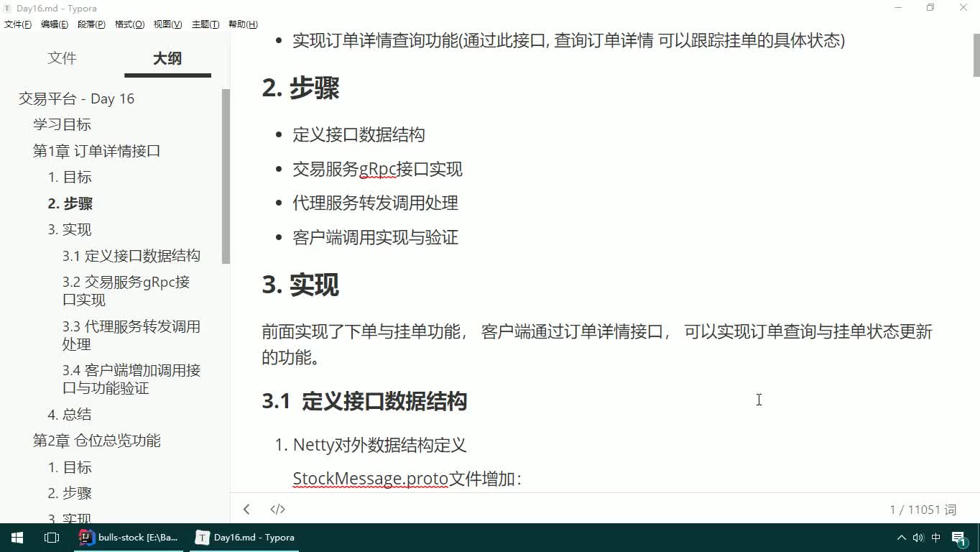Click bullet '客户端调用实现与验证'

coord(375,237)
